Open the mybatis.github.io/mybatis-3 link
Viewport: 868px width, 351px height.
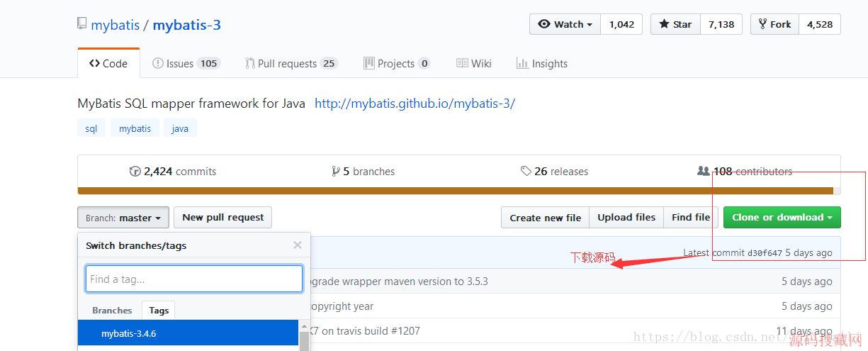[x=415, y=104]
